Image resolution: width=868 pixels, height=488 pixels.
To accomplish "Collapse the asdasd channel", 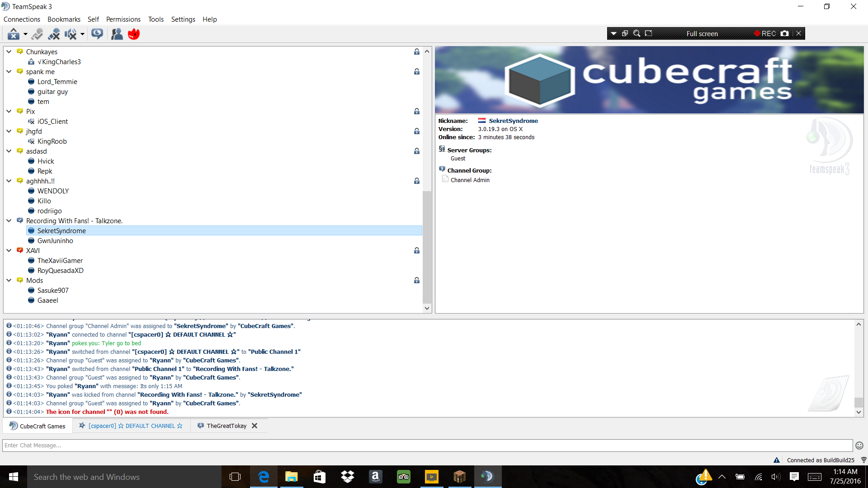I will click(9, 151).
